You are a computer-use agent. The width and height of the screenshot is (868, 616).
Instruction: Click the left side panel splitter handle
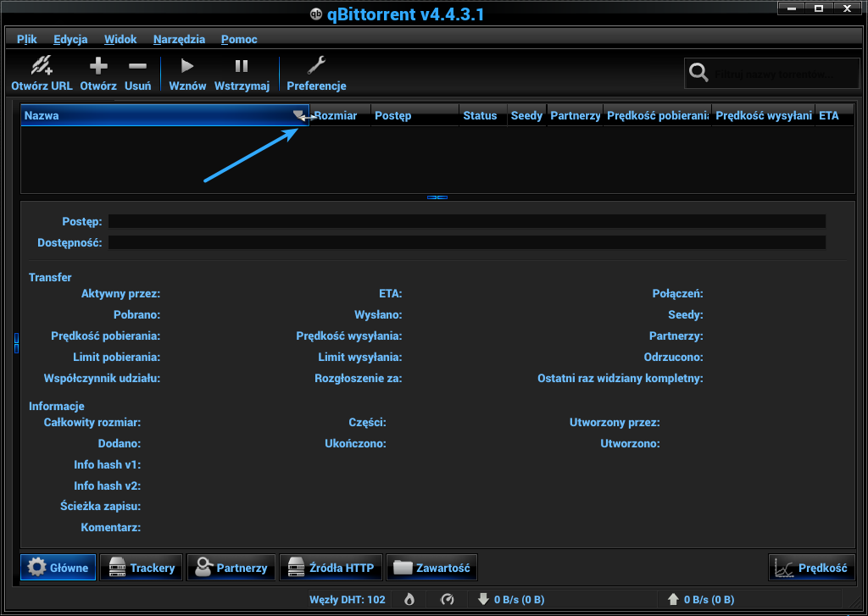click(17, 343)
